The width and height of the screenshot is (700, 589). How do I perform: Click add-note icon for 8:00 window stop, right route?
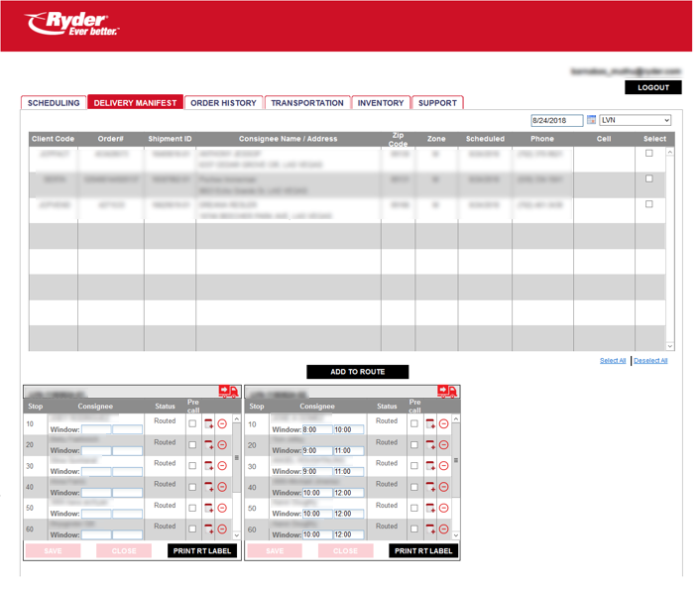pyautogui.click(x=430, y=423)
